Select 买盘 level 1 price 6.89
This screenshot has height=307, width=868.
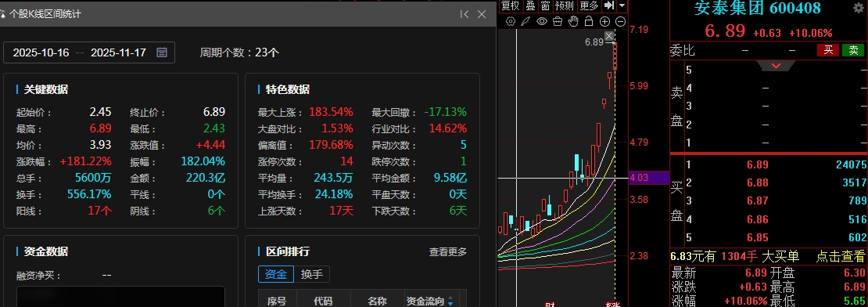pos(758,164)
